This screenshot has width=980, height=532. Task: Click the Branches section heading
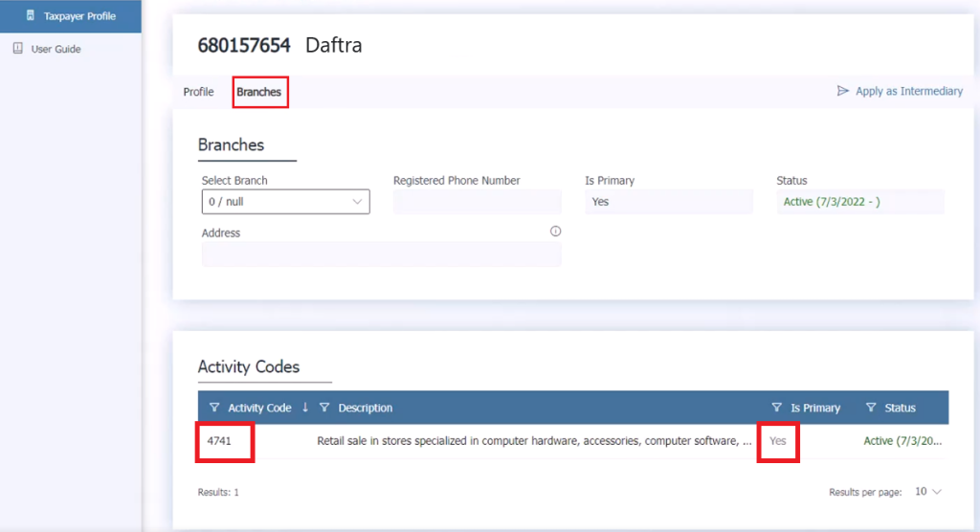pyautogui.click(x=232, y=144)
